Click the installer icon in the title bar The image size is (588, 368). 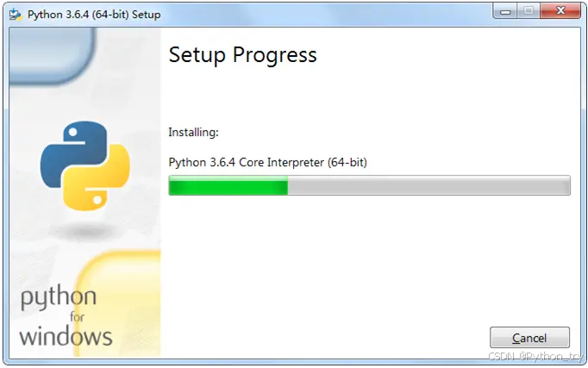16,15
